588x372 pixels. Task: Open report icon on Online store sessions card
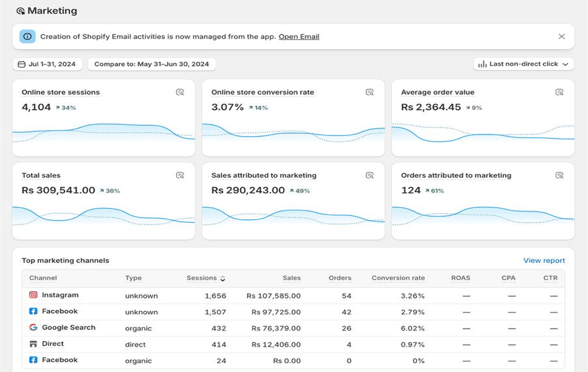pyautogui.click(x=180, y=92)
